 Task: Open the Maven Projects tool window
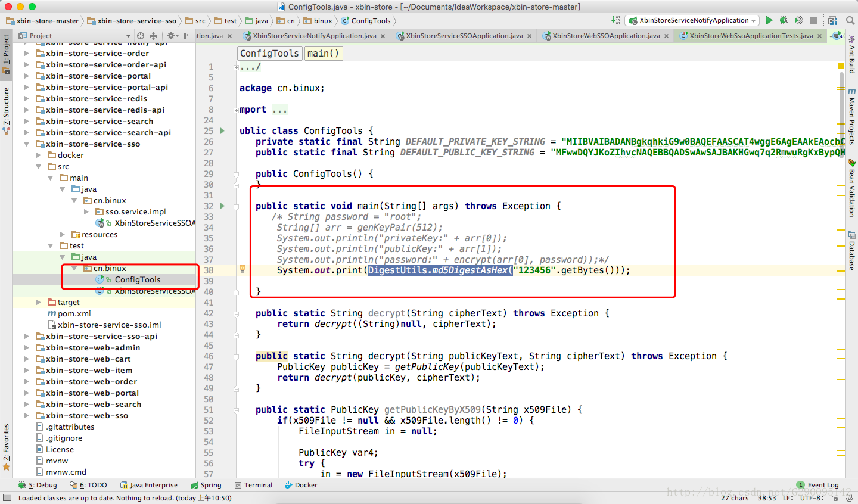point(851,116)
